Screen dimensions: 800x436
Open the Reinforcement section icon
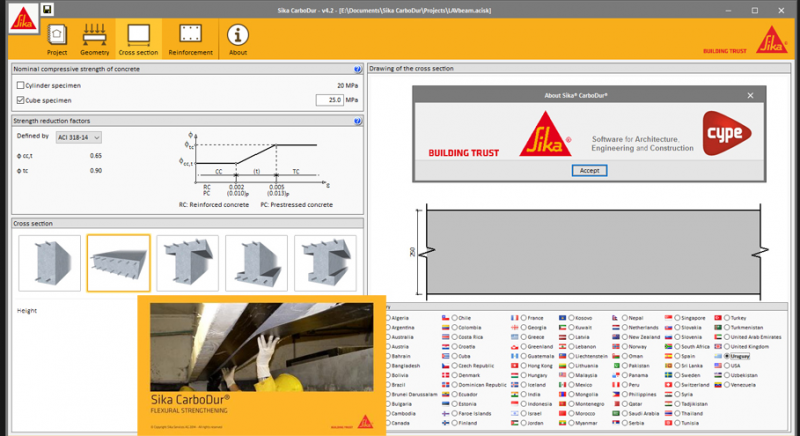(190, 39)
